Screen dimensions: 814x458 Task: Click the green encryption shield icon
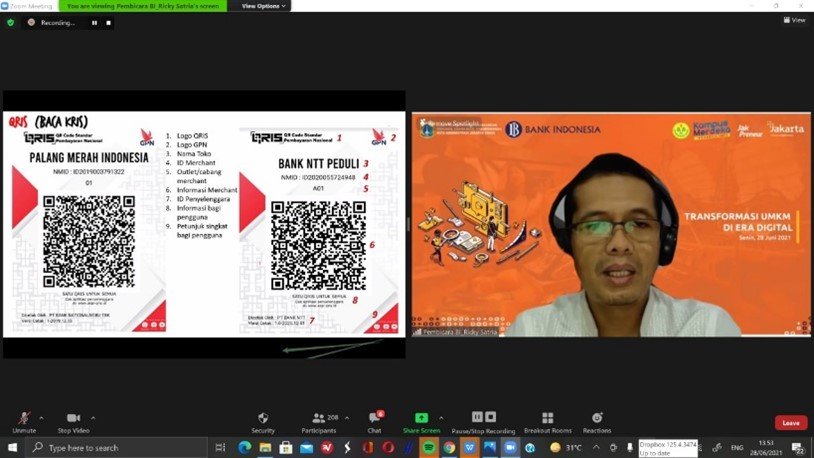click(11, 22)
